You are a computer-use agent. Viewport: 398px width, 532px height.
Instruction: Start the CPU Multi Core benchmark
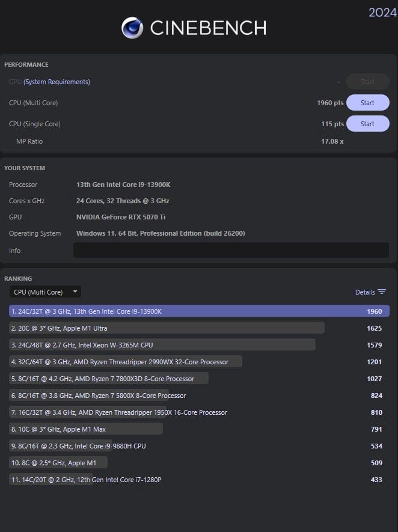(x=367, y=103)
